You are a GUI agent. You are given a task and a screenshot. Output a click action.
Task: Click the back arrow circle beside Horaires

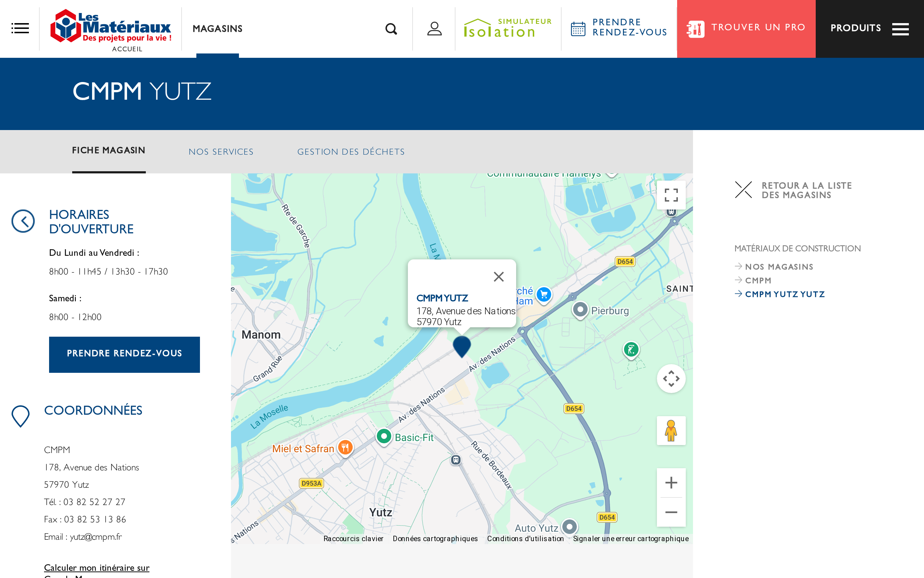click(23, 221)
